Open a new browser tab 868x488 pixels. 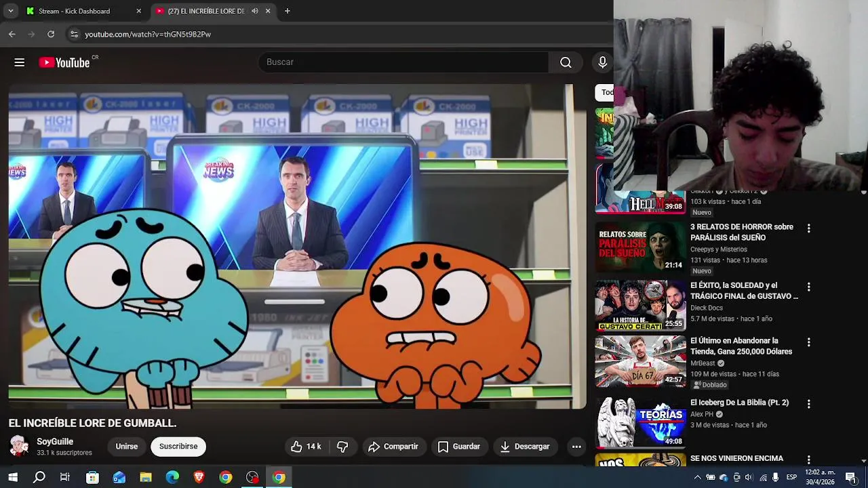coord(287,11)
